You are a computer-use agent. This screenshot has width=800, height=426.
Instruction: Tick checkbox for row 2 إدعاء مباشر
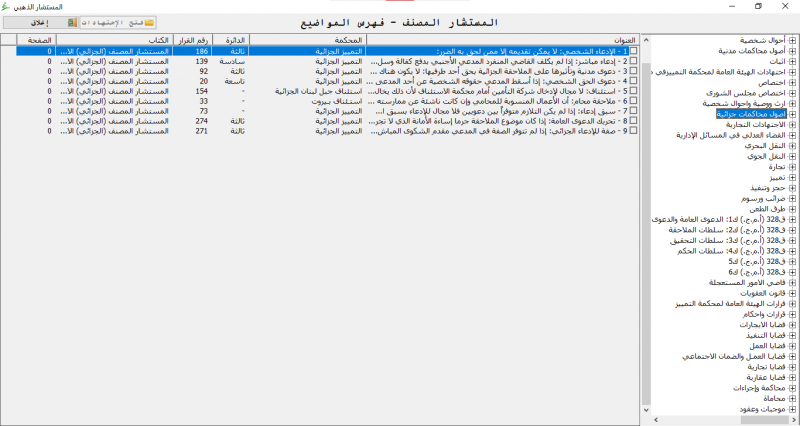(x=633, y=61)
